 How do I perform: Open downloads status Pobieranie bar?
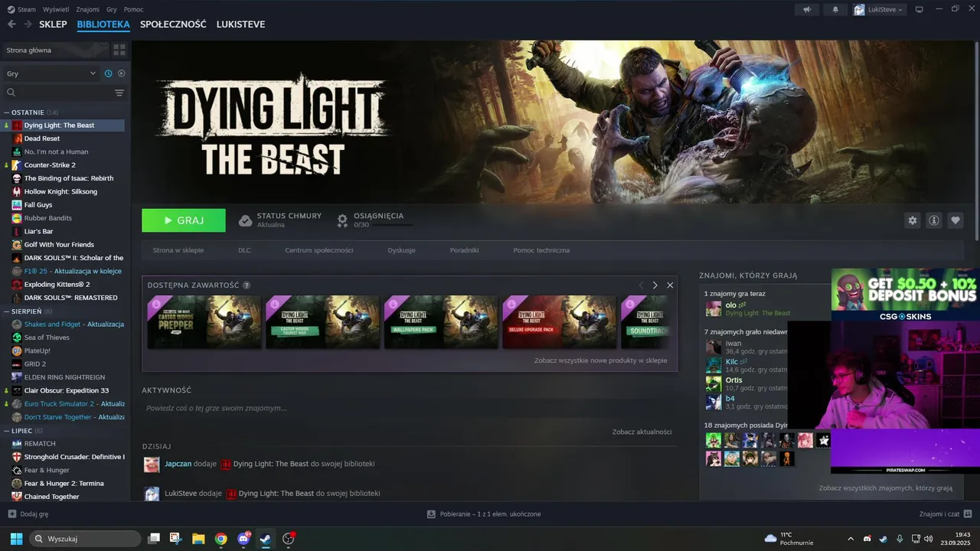(x=484, y=514)
